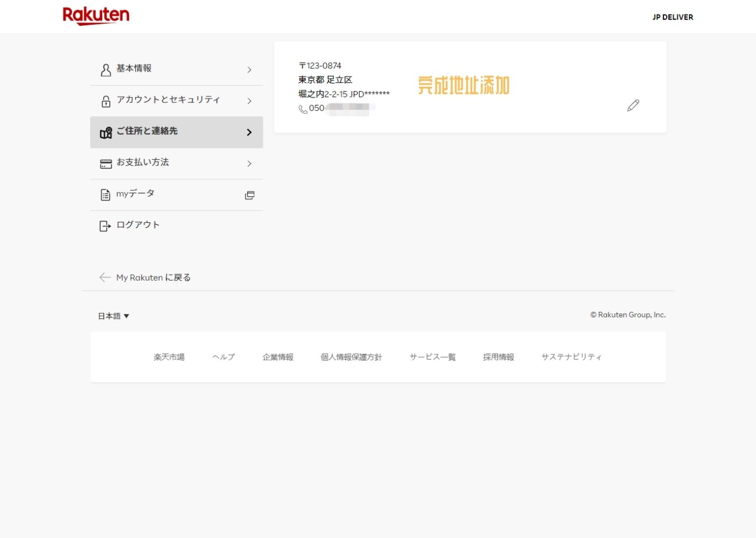The height and width of the screenshot is (538, 756).
Task: Click the Rakuten logo
Action: (x=96, y=16)
